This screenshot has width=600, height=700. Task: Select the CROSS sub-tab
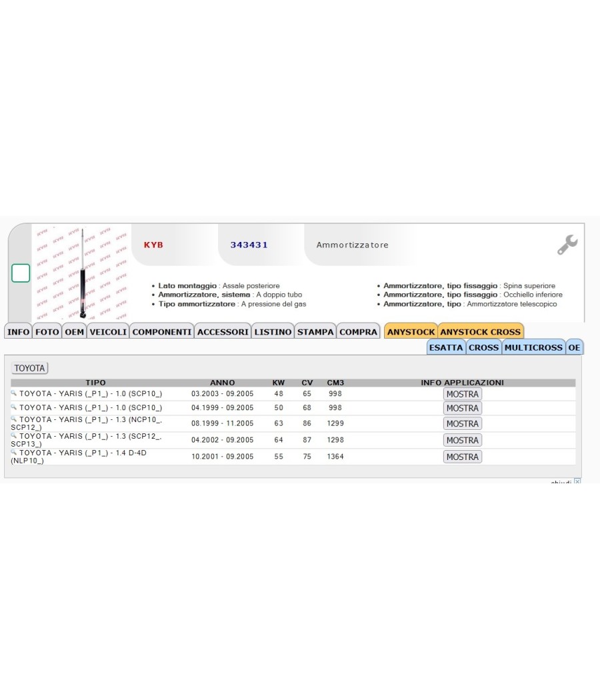[x=483, y=347]
